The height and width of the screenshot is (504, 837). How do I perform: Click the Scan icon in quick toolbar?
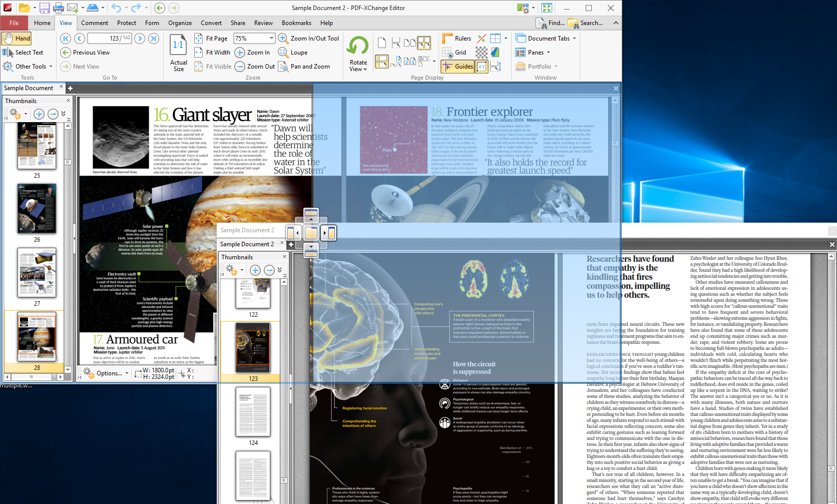(93, 8)
